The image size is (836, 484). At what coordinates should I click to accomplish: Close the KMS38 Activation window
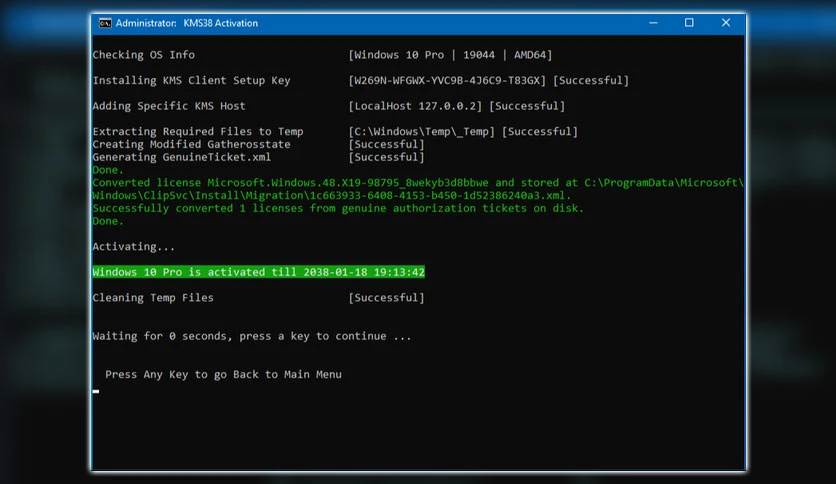pyautogui.click(x=726, y=23)
